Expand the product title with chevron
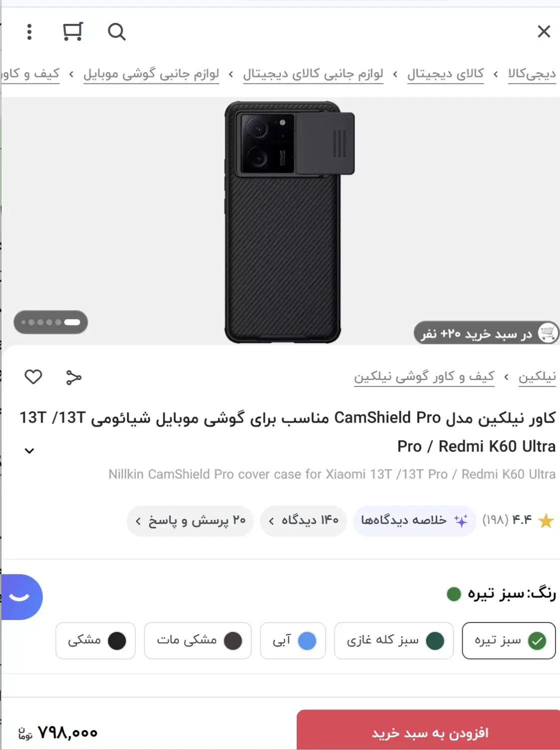Image resolution: width=560 pixels, height=750 pixels. pos(29,450)
